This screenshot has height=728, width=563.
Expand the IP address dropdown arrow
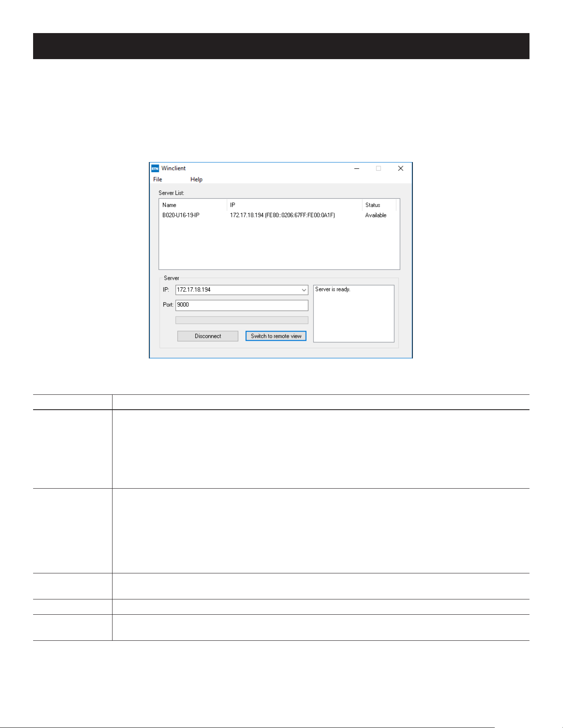[304, 290]
